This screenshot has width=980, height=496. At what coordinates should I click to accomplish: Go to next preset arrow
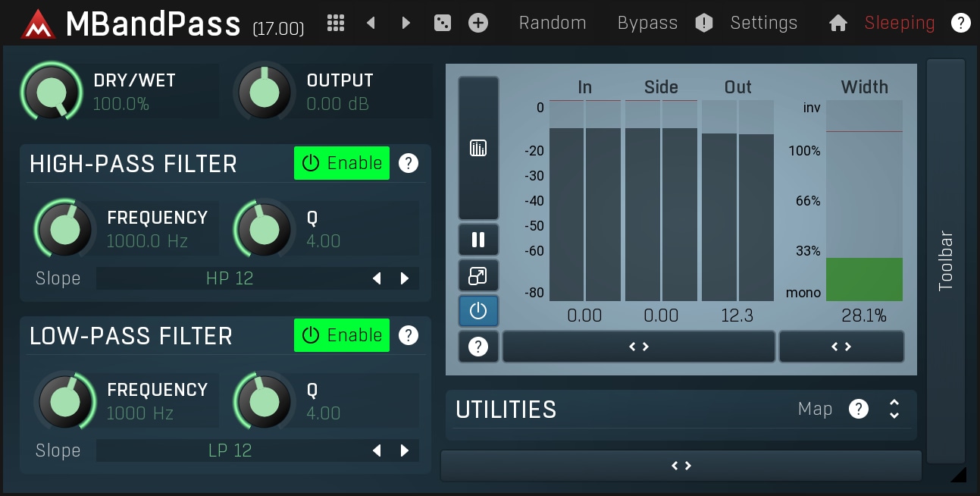tap(406, 23)
